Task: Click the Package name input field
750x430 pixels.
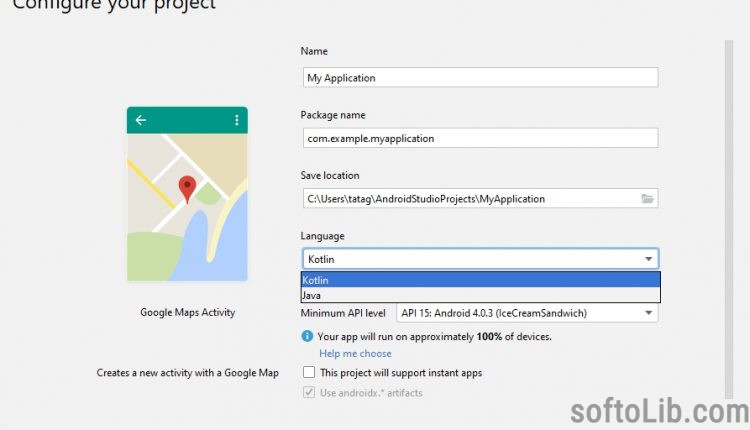Action: [480, 138]
